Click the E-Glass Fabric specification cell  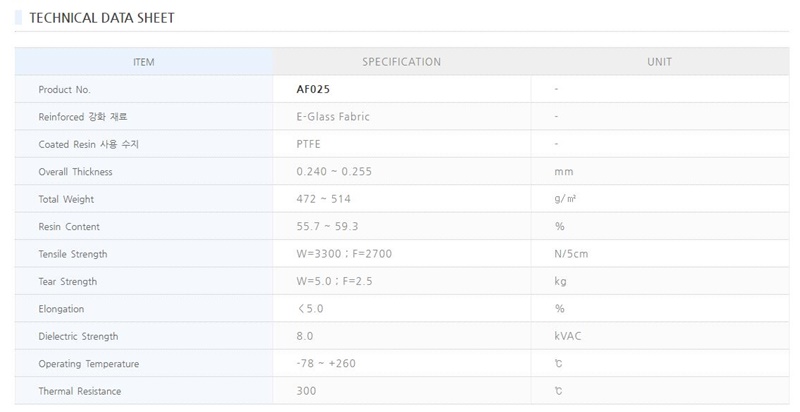pyautogui.click(x=333, y=117)
